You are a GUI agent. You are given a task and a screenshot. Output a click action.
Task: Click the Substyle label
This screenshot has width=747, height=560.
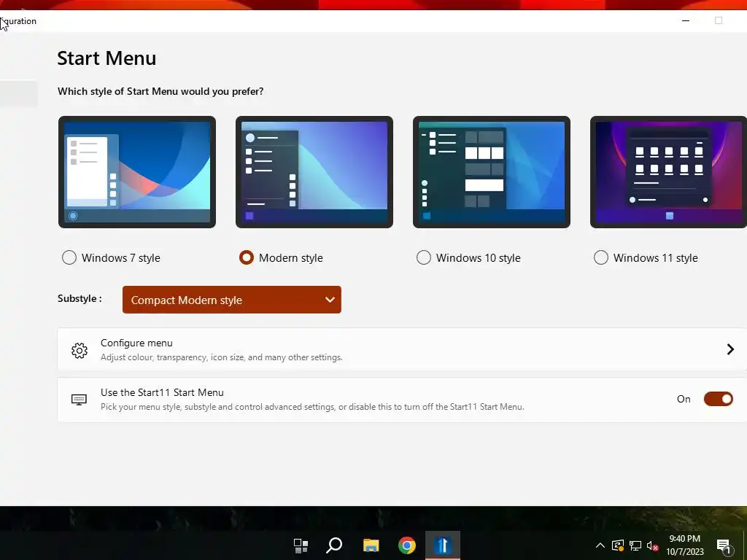pyautogui.click(x=80, y=298)
